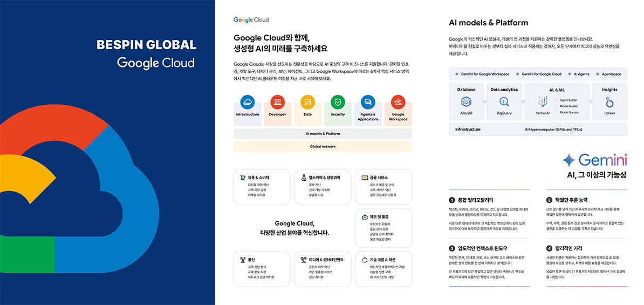644x305 pixels.
Task: Click the green Security shield icon
Action: pyautogui.click(x=338, y=101)
